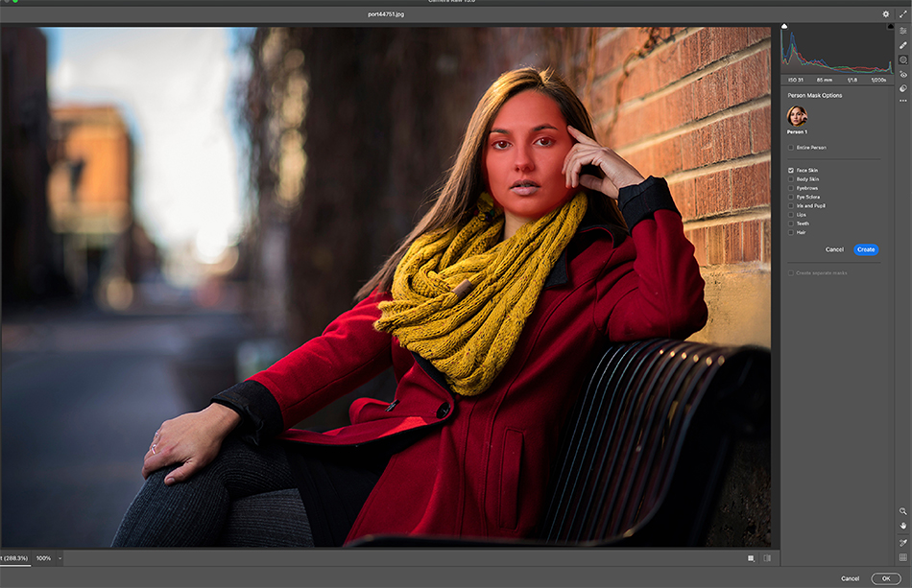Click the 100% zoom value
The width and height of the screenshot is (912, 588).
[43, 558]
